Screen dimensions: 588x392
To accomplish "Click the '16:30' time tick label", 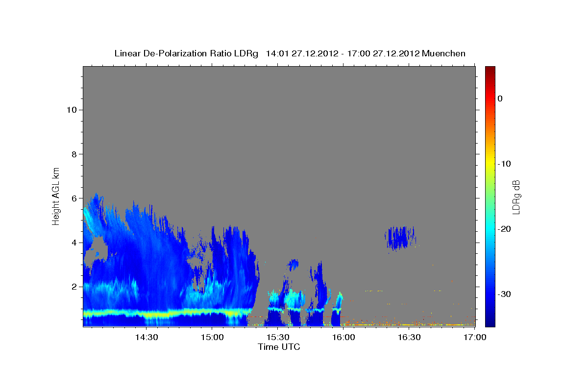I will (x=409, y=337).
